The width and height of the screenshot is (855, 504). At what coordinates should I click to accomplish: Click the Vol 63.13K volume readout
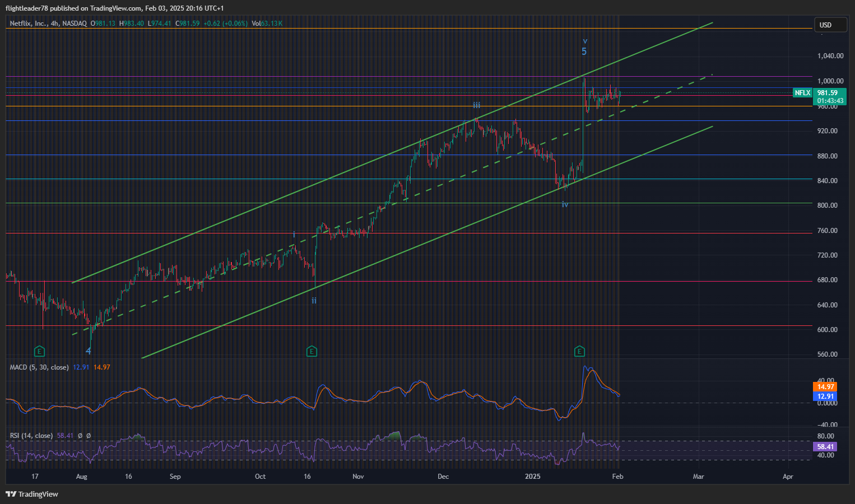pos(267,24)
